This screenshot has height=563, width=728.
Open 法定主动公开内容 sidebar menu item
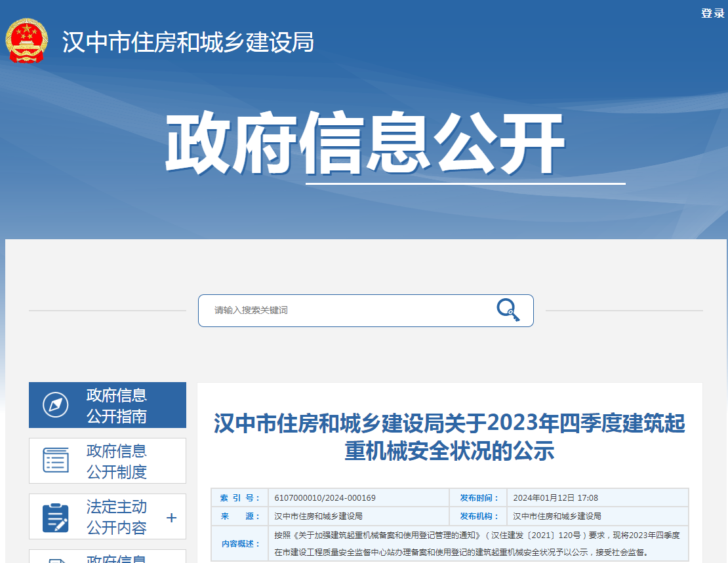pos(108,516)
